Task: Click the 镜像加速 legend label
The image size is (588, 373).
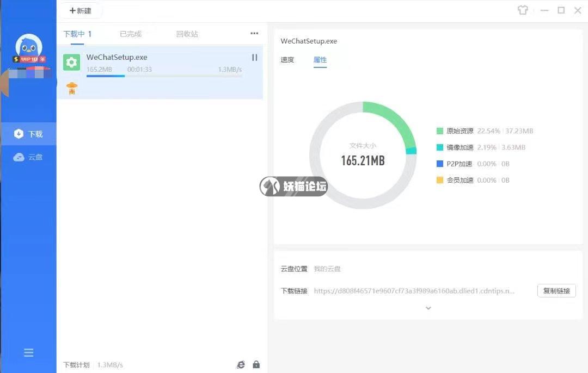Action: pyautogui.click(x=460, y=147)
